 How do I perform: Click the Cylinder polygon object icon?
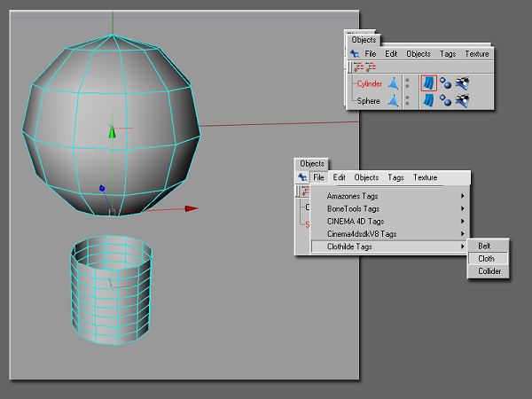pyautogui.click(x=392, y=83)
